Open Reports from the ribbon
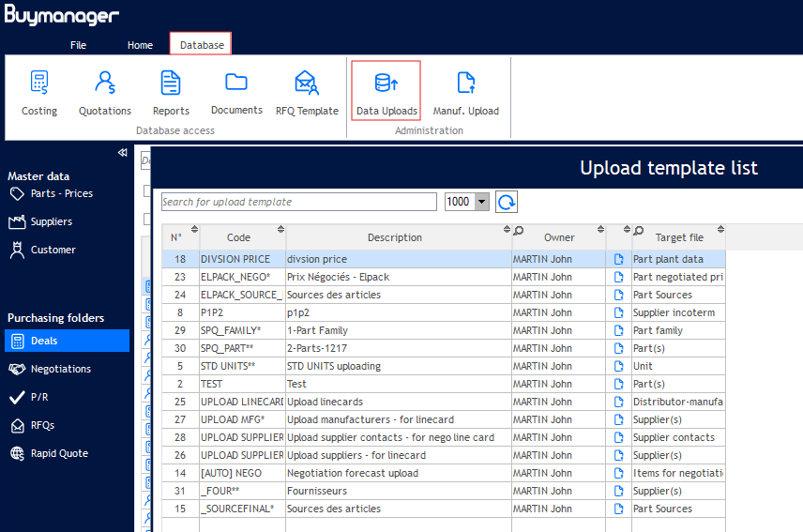Screen dimensions: 803x532 coord(171,93)
